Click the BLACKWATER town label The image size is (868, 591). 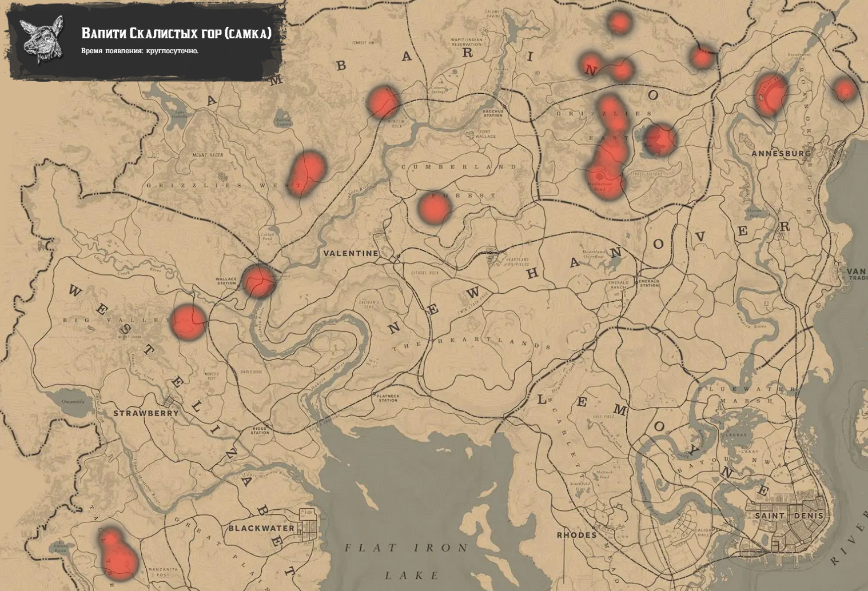tap(261, 528)
